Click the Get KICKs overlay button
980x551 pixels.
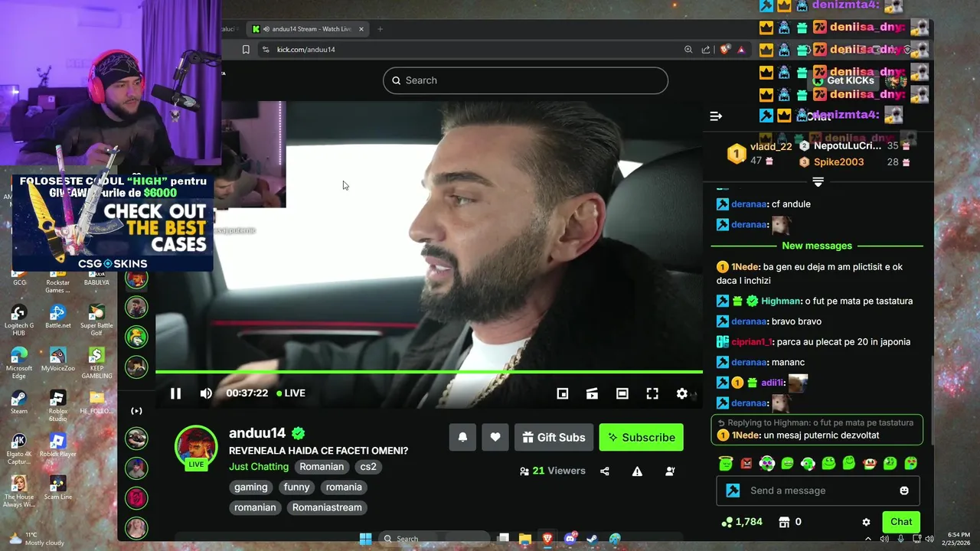tap(844, 80)
